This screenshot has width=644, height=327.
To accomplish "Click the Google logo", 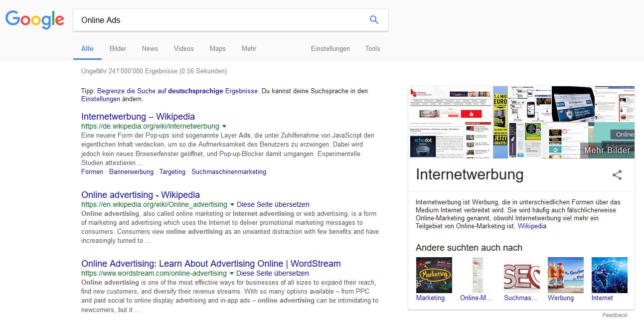I will [34, 19].
